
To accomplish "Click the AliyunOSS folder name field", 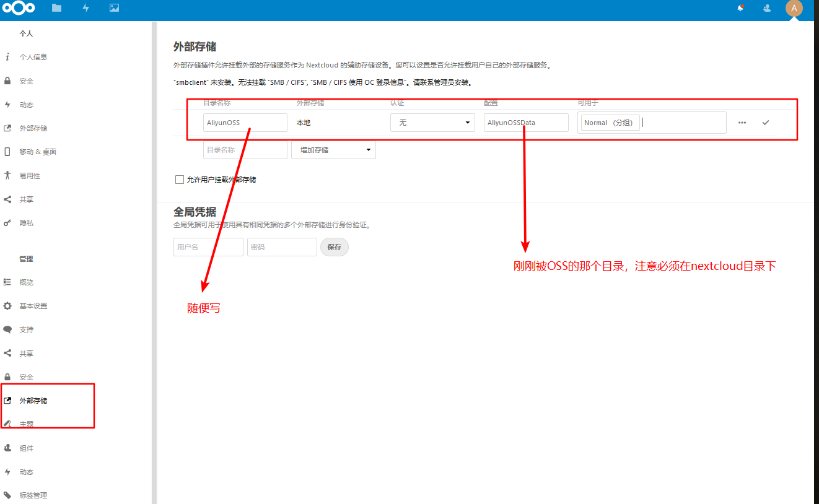I will pos(245,123).
